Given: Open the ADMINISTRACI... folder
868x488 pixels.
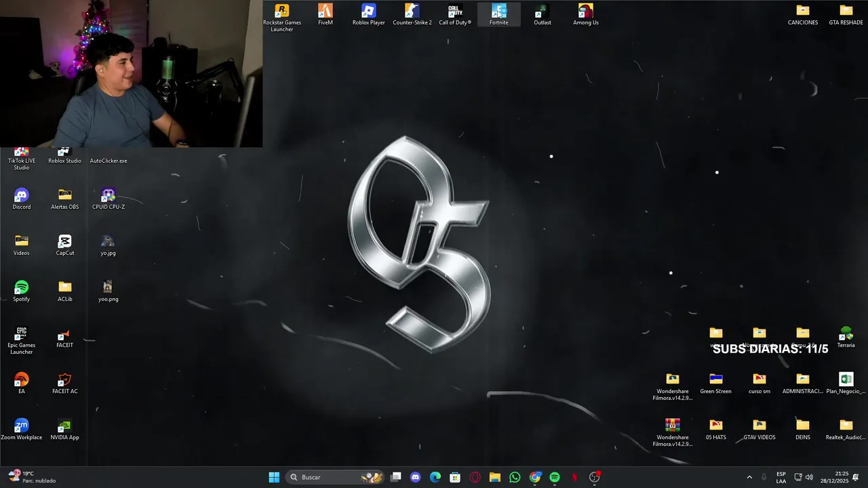Looking at the screenshot, I should pos(803,384).
